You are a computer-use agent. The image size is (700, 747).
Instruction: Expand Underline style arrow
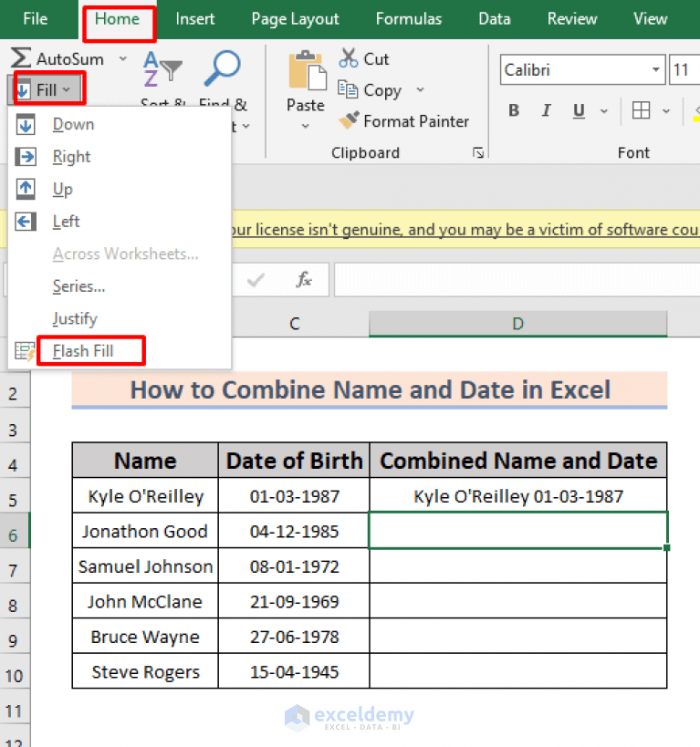click(x=604, y=111)
